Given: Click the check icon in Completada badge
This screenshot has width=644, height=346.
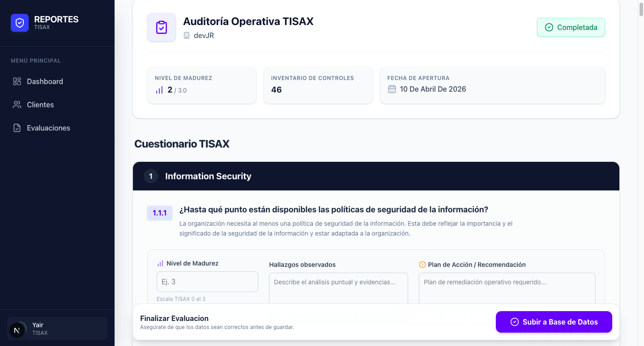Looking at the screenshot, I should click(549, 27).
